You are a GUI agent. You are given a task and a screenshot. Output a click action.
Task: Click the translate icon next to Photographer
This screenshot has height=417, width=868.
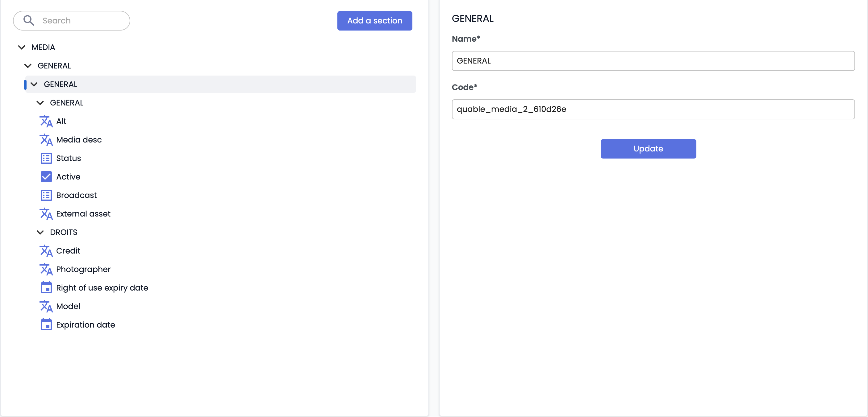[x=46, y=269]
